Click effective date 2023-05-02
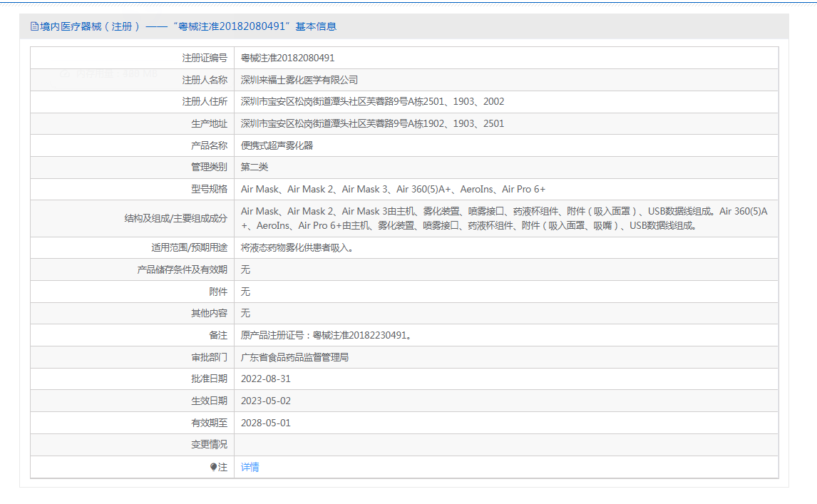This screenshot has width=817, height=504. click(266, 401)
